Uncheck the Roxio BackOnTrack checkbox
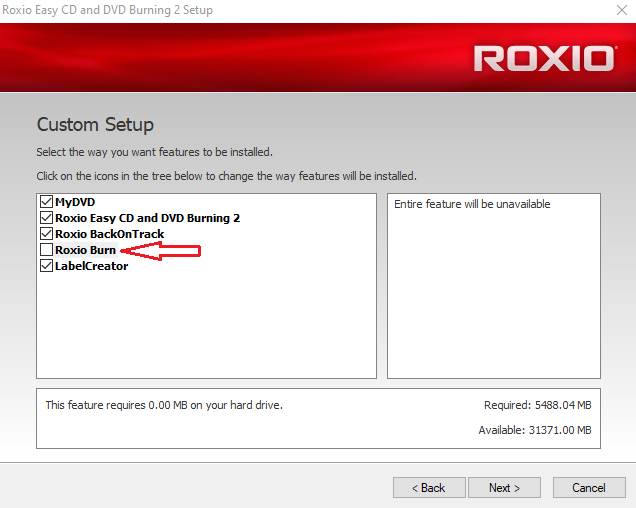This screenshot has height=508, width=636. tap(46, 234)
